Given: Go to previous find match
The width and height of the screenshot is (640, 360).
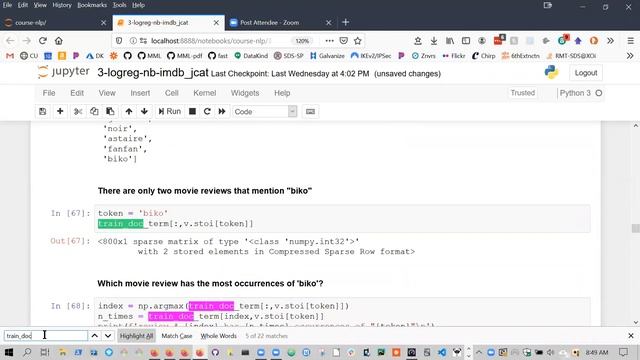Looking at the screenshot, I should coord(94,336).
